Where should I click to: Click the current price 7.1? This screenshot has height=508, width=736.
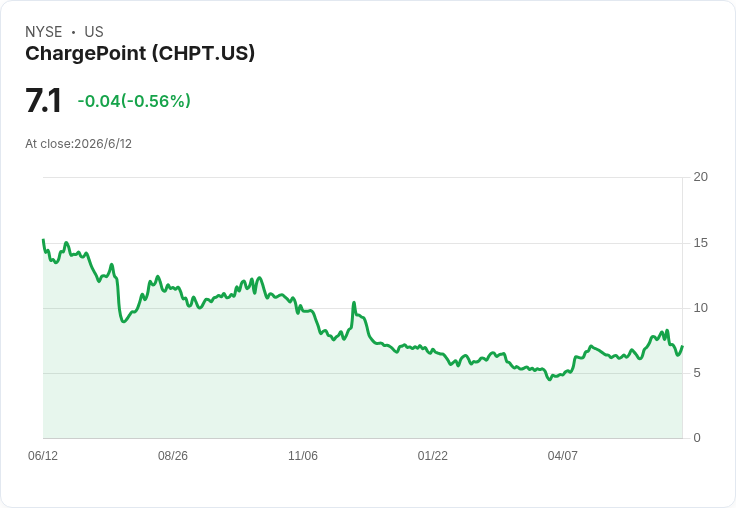43,100
